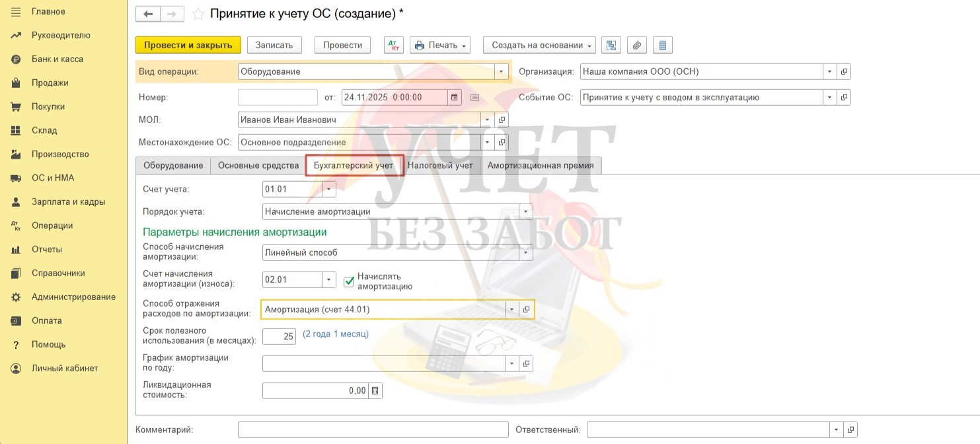Open the Событие ОС dropdown list
The image size is (980, 444).
coord(830,97)
